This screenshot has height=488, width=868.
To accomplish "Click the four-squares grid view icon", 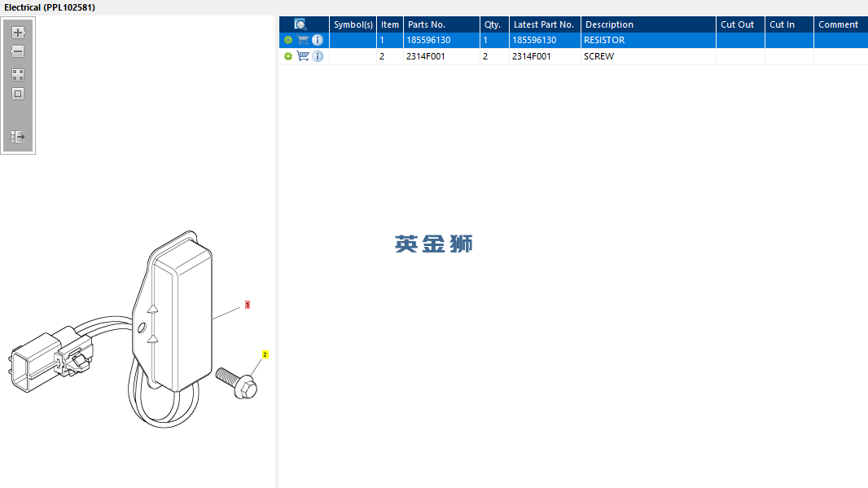I will (x=18, y=75).
